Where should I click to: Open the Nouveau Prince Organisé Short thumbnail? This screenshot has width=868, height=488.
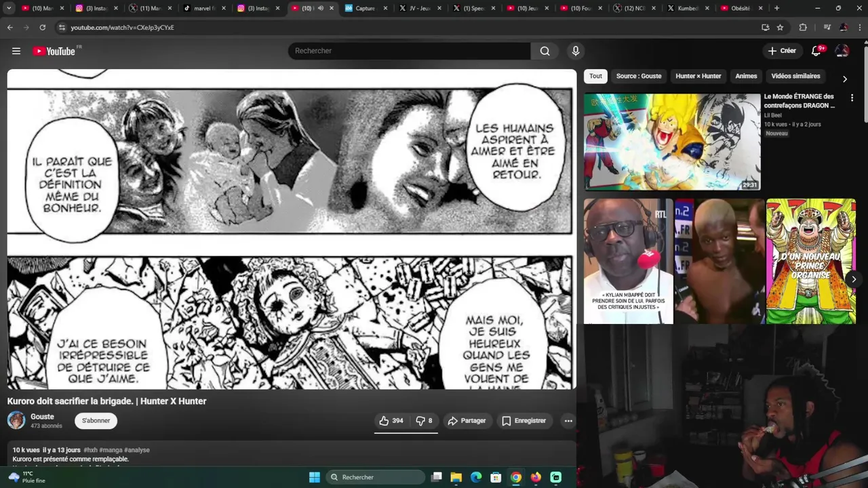(x=811, y=261)
